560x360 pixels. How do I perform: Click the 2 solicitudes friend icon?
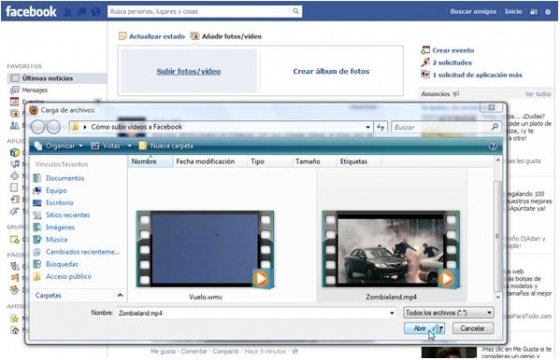click(425, 62)
